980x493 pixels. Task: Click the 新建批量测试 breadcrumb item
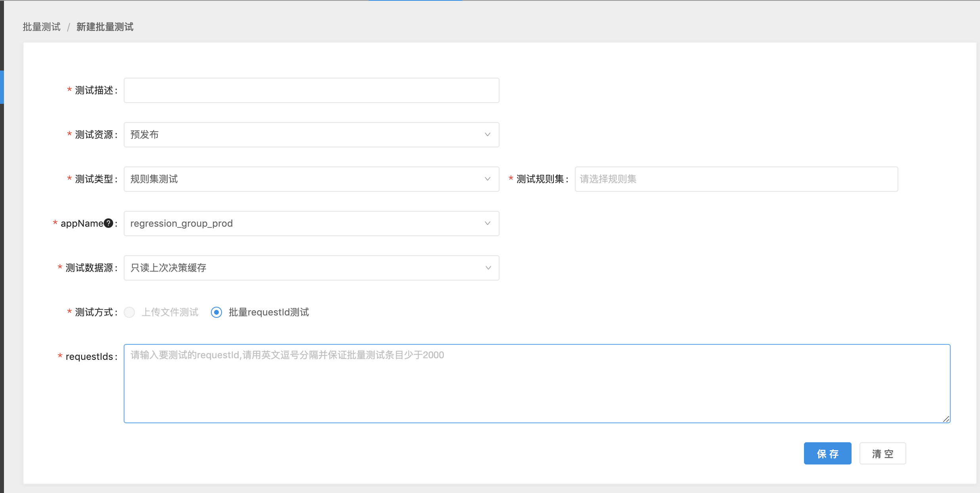point(105,27)
